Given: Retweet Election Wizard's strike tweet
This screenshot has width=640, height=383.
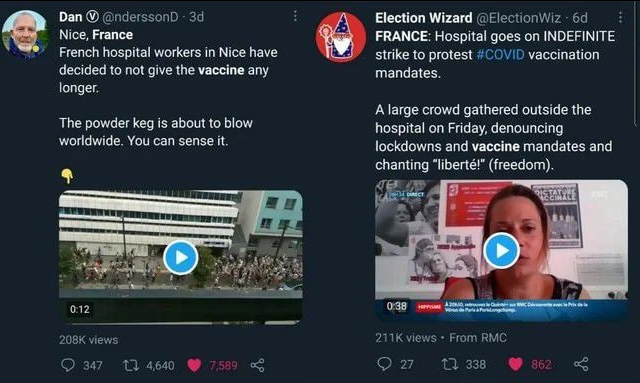Looking at the screenshot, I should (449, 364).
